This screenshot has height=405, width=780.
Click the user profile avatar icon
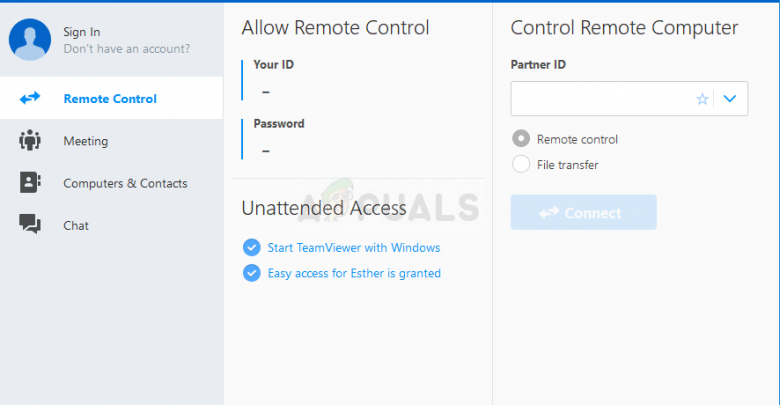30,40
